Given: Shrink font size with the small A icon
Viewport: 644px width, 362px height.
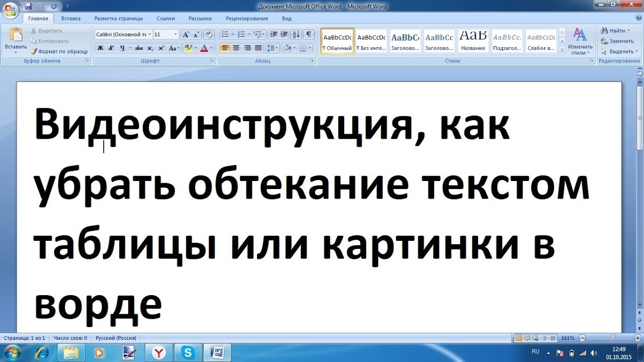Looking at the screenshot, I should click(x=196, y=34).
